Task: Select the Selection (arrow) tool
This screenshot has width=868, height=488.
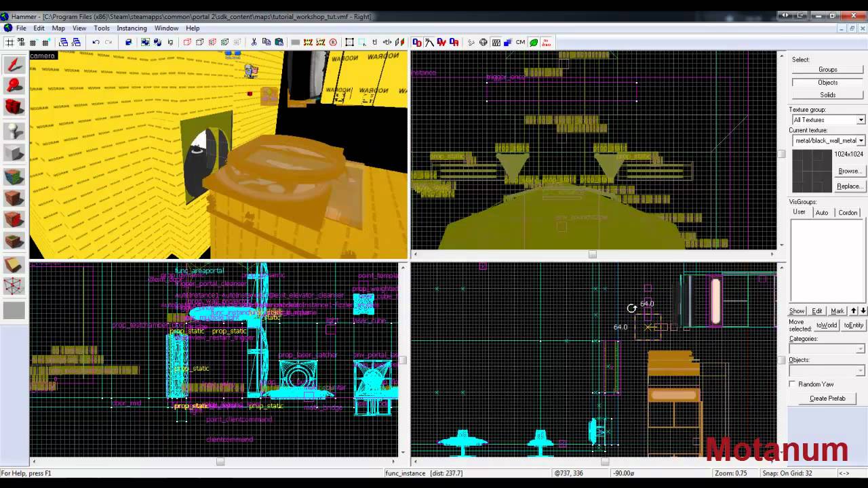Action: tap(14, 64)
